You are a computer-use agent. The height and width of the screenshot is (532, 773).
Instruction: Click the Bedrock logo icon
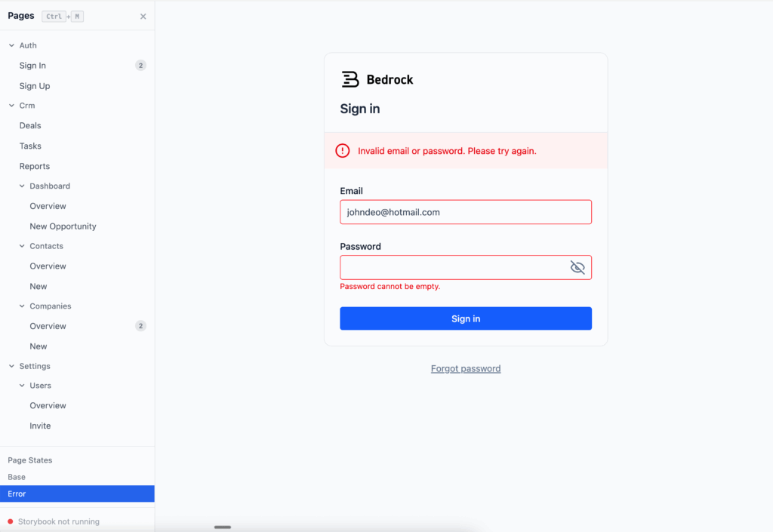[350, 79]
